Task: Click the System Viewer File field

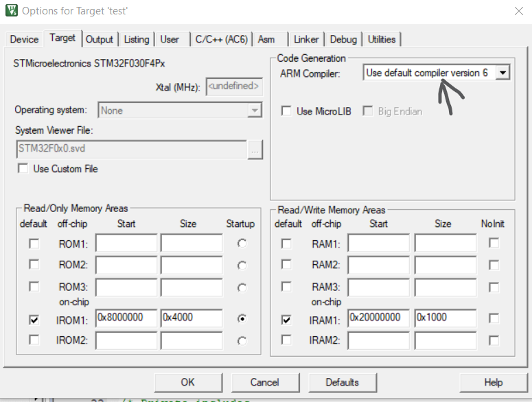Action: 131,149
